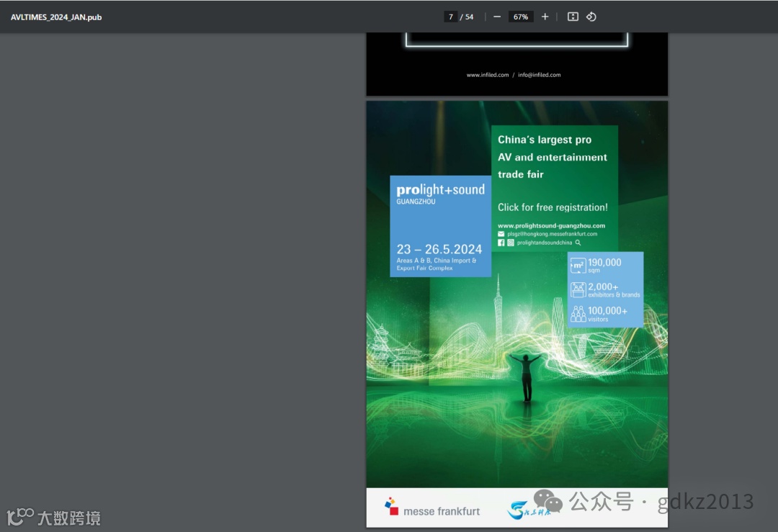Click the 'China's largest pro' headline

pos(545,140)
